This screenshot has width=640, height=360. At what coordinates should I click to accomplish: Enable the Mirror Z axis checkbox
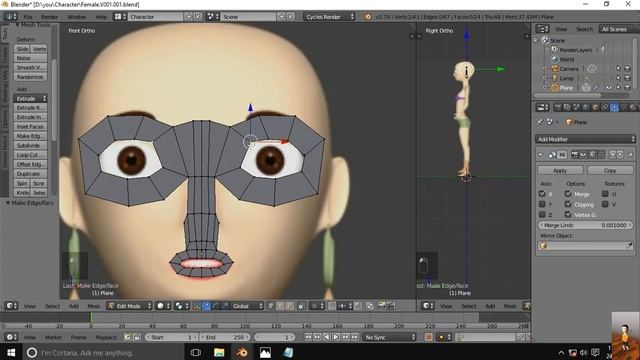(x=542, y=214)
